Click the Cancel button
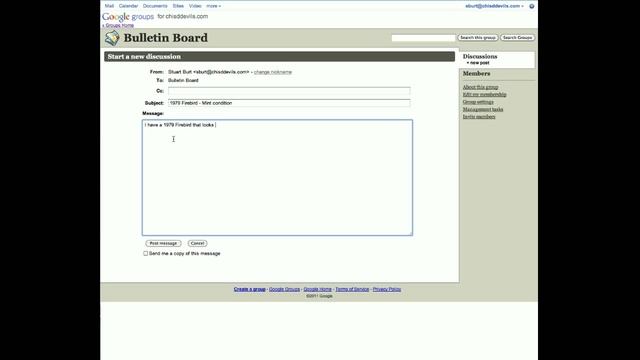Screen dimensions: 640x360 (x=198, y=243)
